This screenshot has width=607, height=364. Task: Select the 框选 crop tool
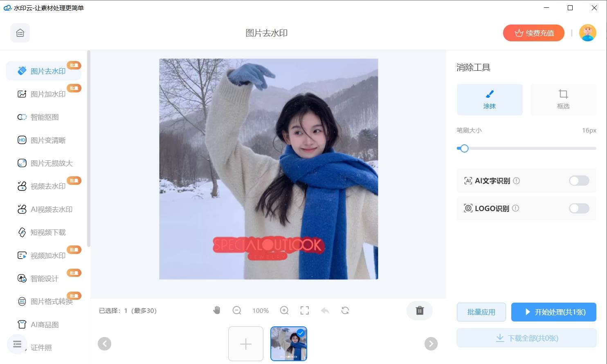pos(563,99)
